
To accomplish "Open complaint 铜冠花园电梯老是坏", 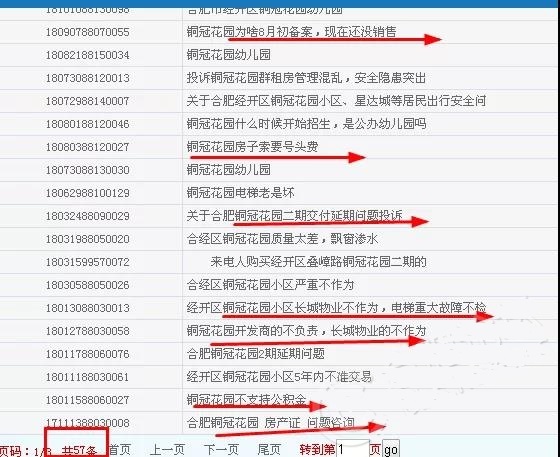I will [240, 193].
